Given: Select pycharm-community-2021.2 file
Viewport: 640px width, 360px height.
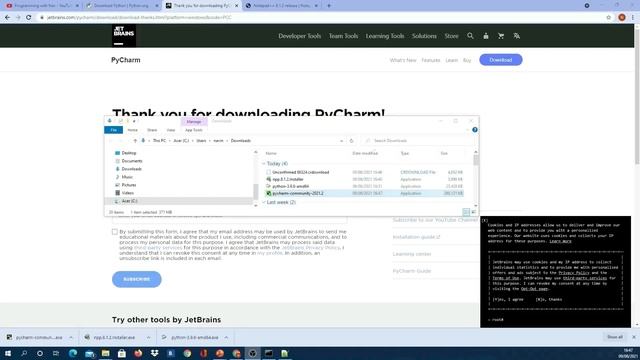Looking at the screenshot, I should [x=298, y=193].
